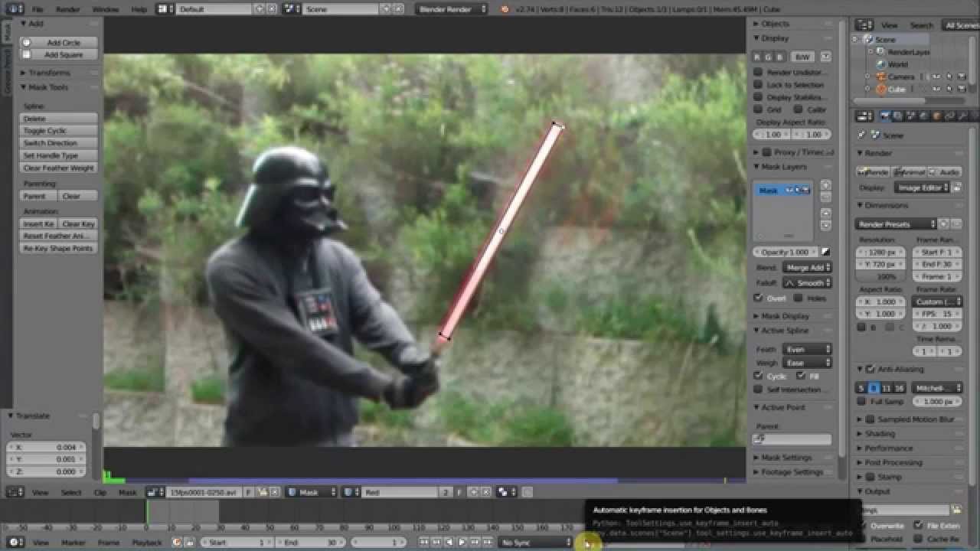Screen dimensions: 980x551
Task: Enable Lock to Selection checkbox
Action: (758, 85)
